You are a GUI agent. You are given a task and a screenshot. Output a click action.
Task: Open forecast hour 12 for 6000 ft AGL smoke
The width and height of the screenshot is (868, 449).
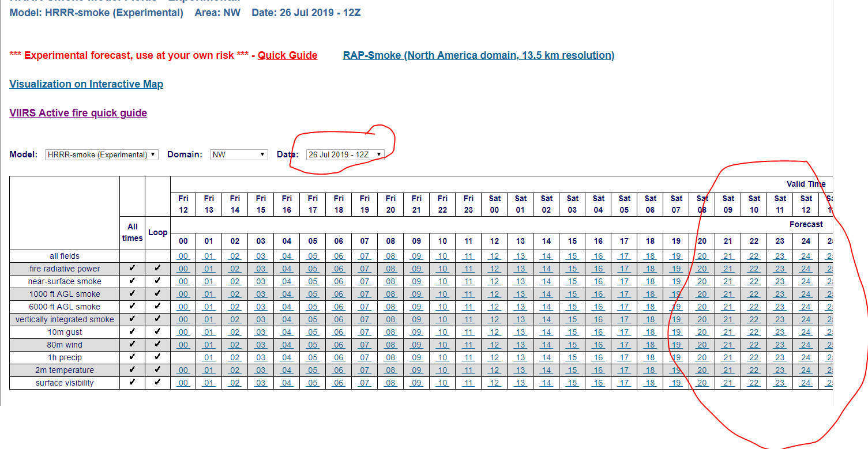[494, 307]
